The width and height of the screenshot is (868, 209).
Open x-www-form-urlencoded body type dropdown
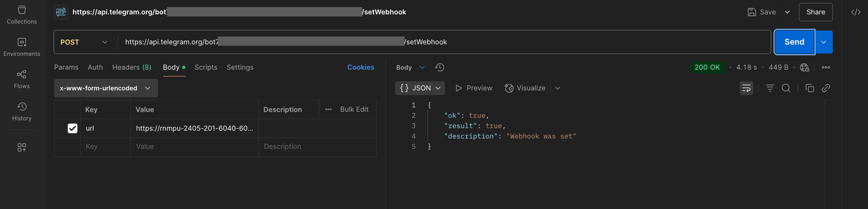(106, 88)
